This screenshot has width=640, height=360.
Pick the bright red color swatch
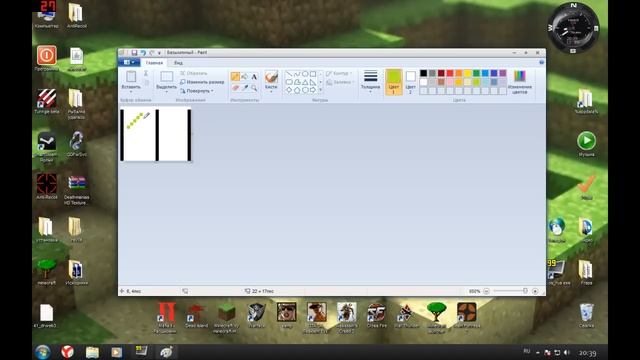450,73
